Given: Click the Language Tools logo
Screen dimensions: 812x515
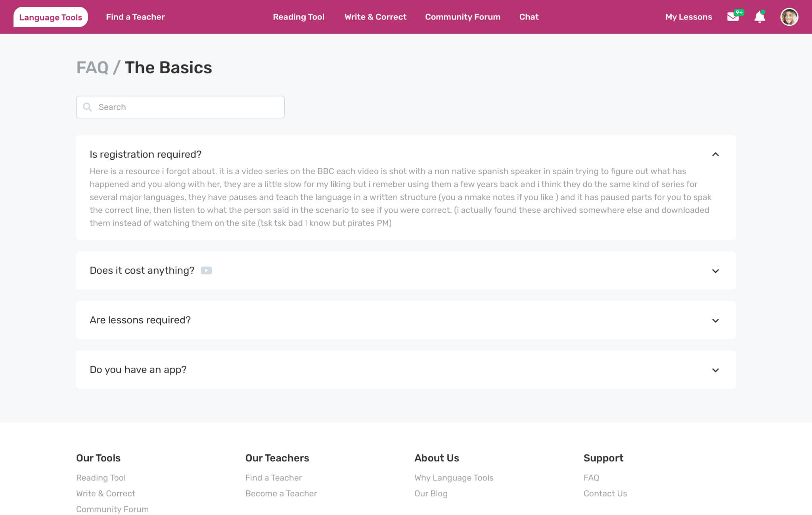Looking at the screenshot, I should tap(51, 17).
